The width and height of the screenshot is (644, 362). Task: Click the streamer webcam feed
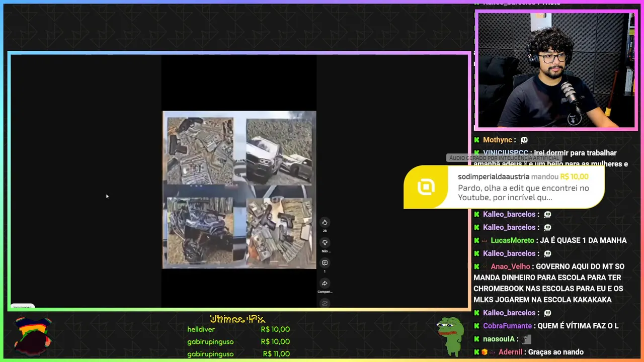(556, 70)
